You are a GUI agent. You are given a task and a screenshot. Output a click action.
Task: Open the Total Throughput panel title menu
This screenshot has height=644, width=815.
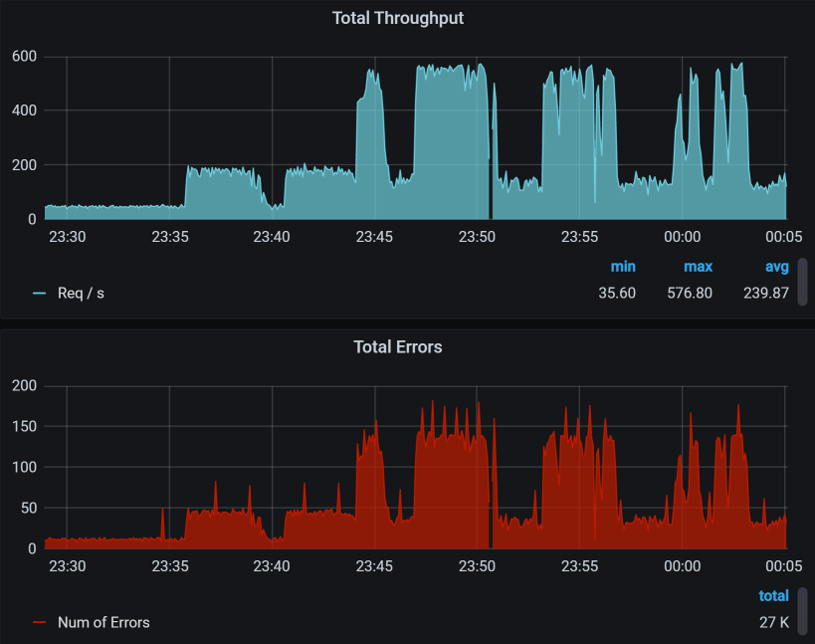(x=397, y=18)
